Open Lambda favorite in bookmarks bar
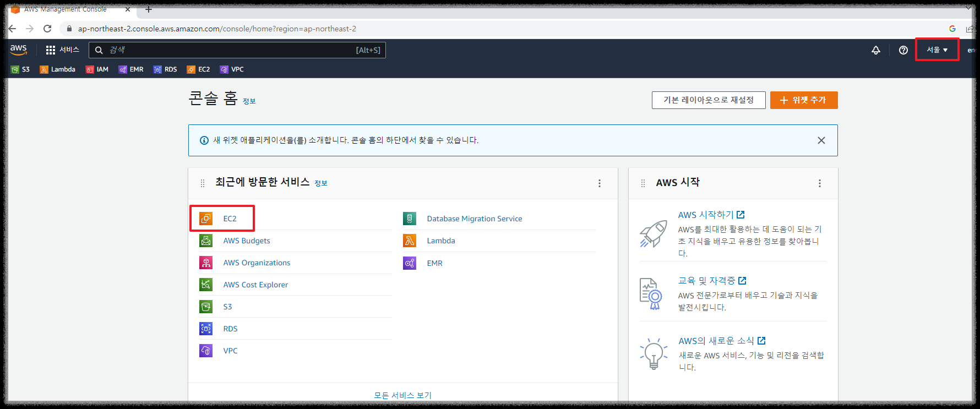The width and height of the screenshot is (980, 409). 58,69
